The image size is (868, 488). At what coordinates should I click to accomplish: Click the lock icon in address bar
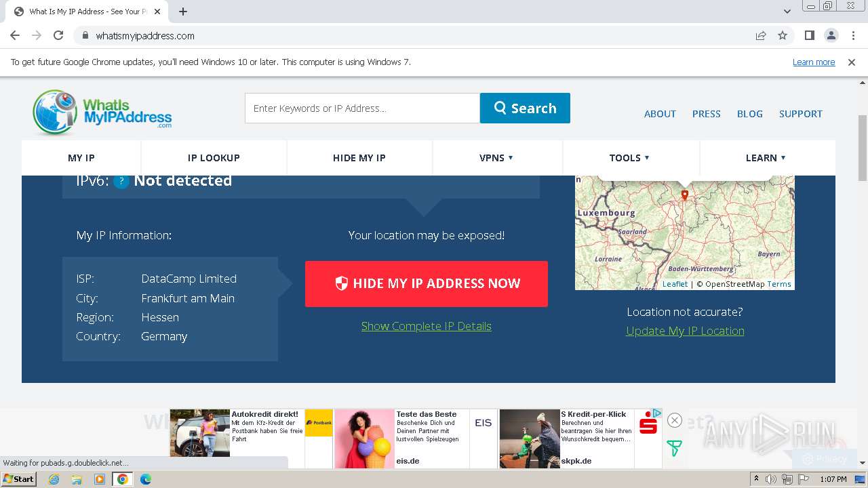(85, 36)
